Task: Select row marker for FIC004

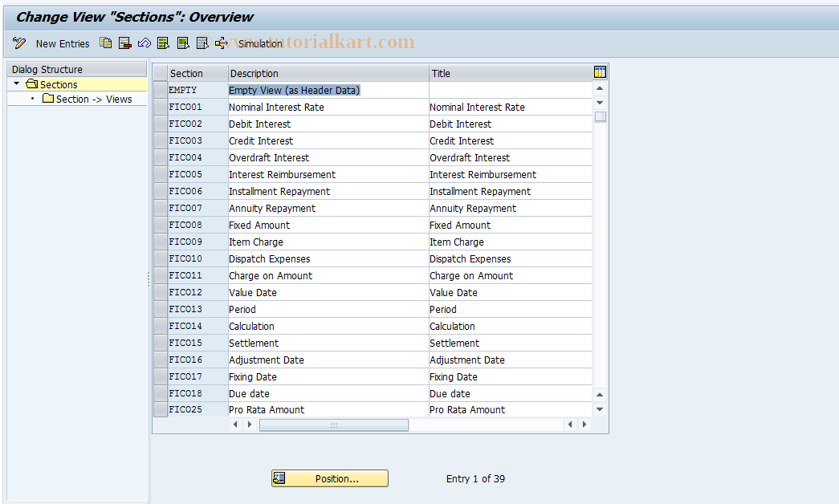Action: pos(160,157)
